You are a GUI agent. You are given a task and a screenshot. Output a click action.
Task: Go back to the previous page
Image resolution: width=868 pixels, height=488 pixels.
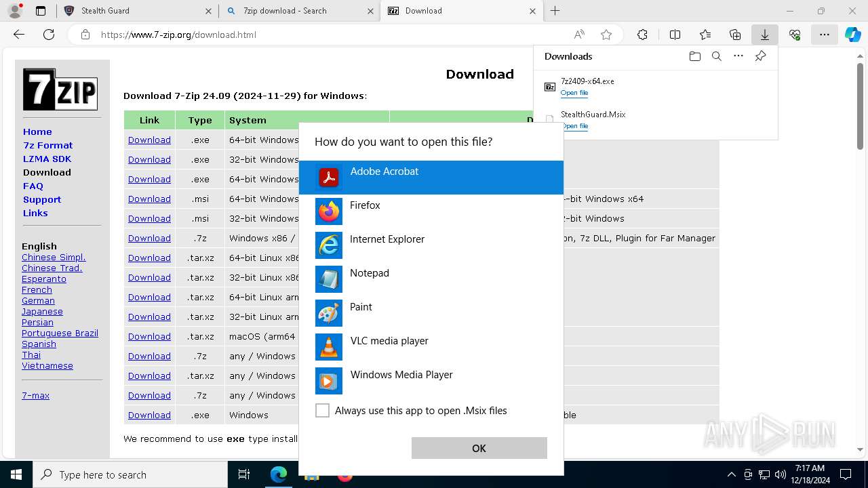pyautogui.click(x=19, y=35)
